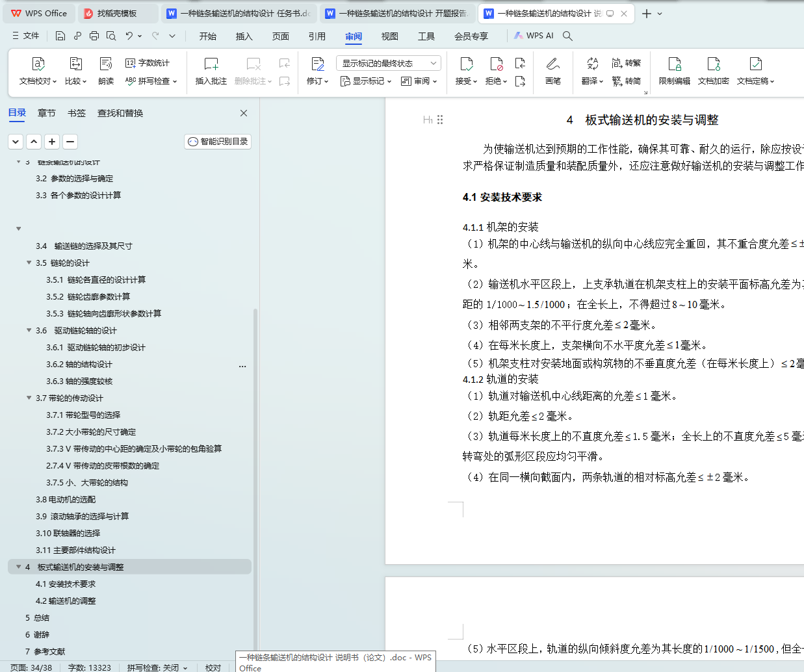Click the 智能识别目录 button

(x=218, y=141)
